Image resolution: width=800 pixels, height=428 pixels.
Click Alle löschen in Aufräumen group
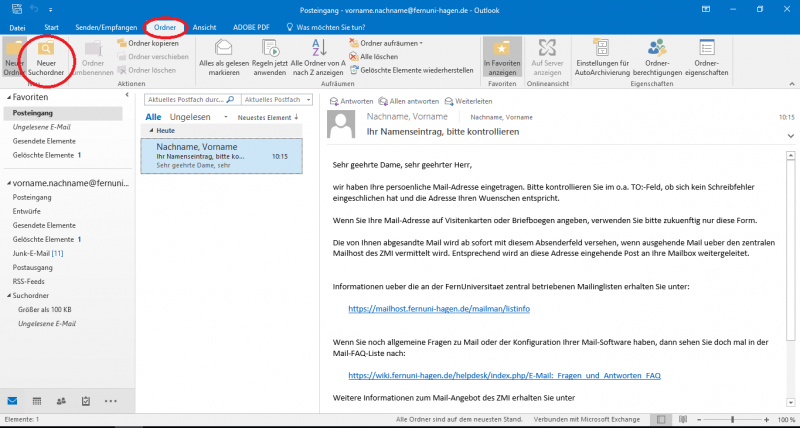(373, 57)
